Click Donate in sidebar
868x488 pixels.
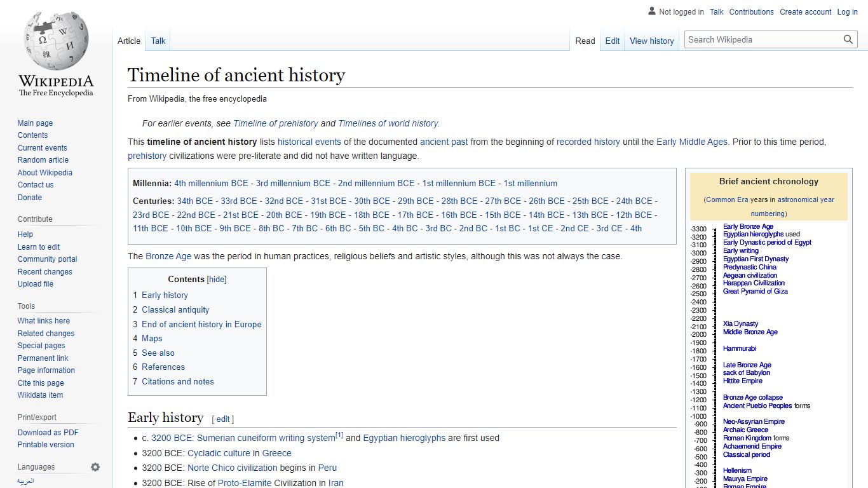tap(29, 198)
